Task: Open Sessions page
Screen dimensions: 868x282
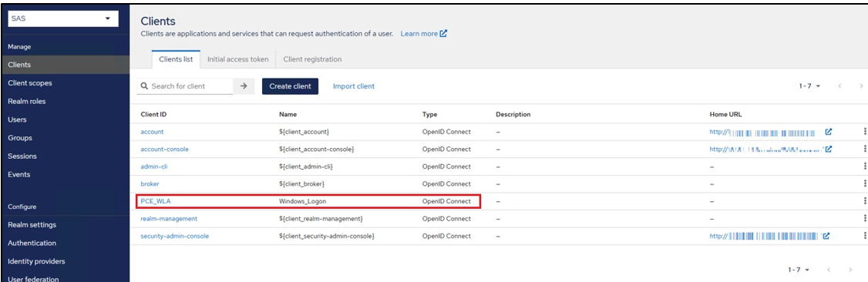Action: click(x=22, y=156)
